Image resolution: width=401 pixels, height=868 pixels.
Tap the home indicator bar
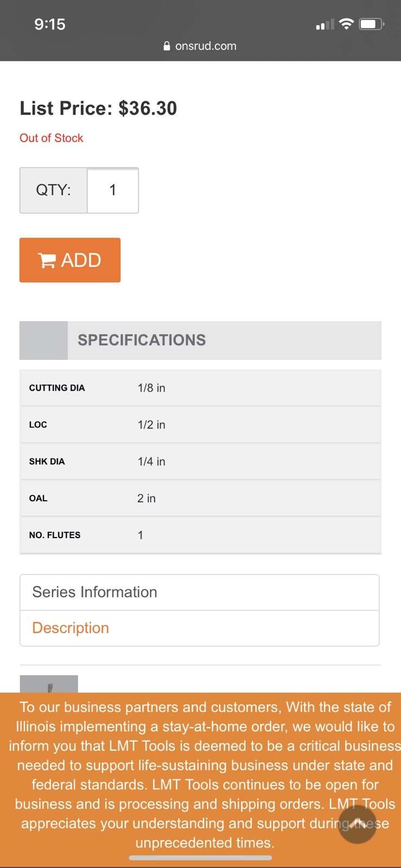[x=200, y=858]
